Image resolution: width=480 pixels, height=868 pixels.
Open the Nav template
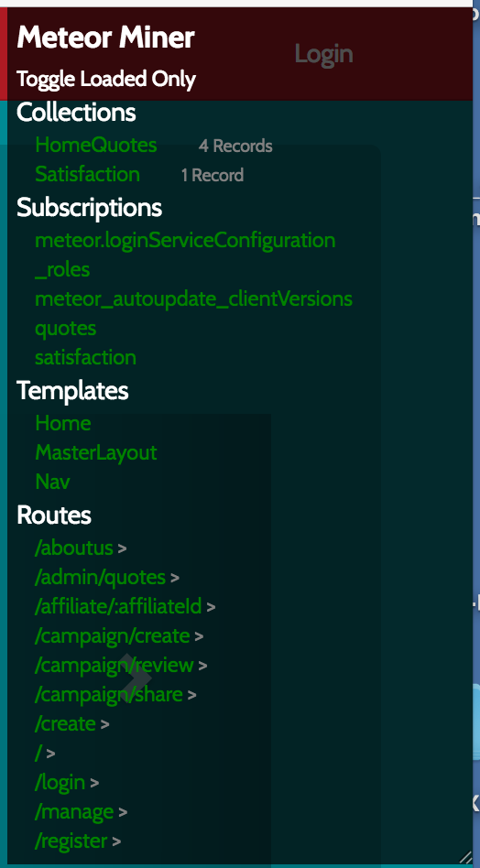click(x=52, y=482)
